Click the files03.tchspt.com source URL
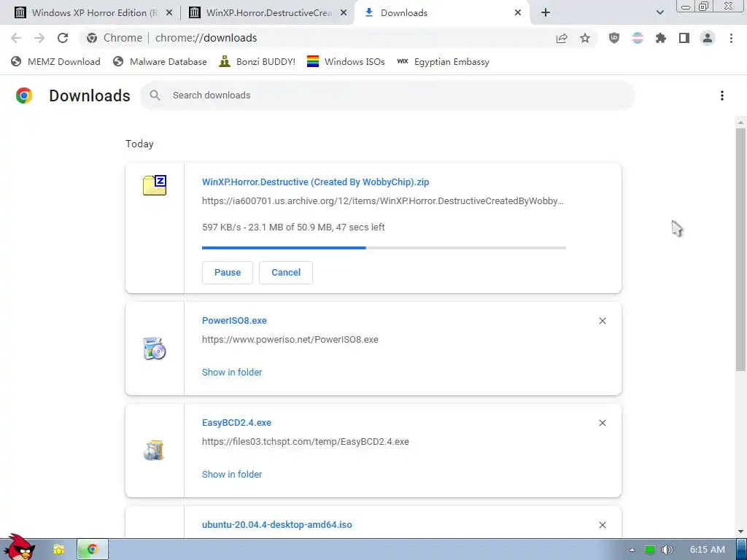The height and width of the screenshot is (560, 747). [x=306, y=441]
